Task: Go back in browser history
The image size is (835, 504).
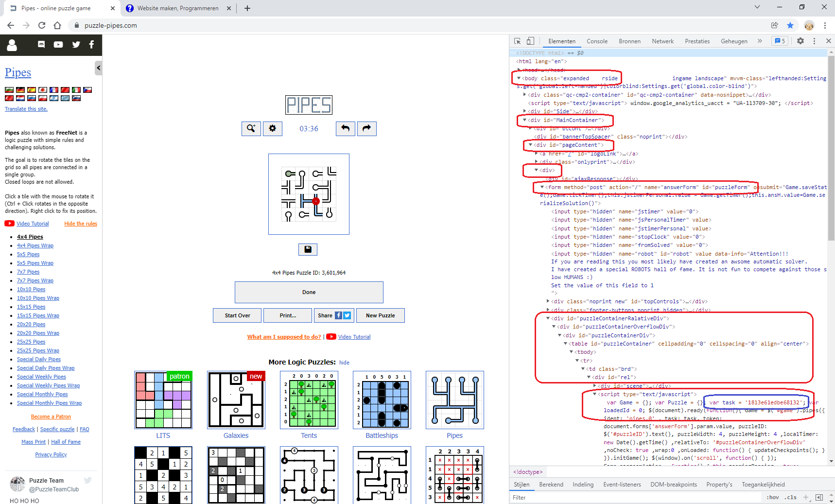Action: 11,25
